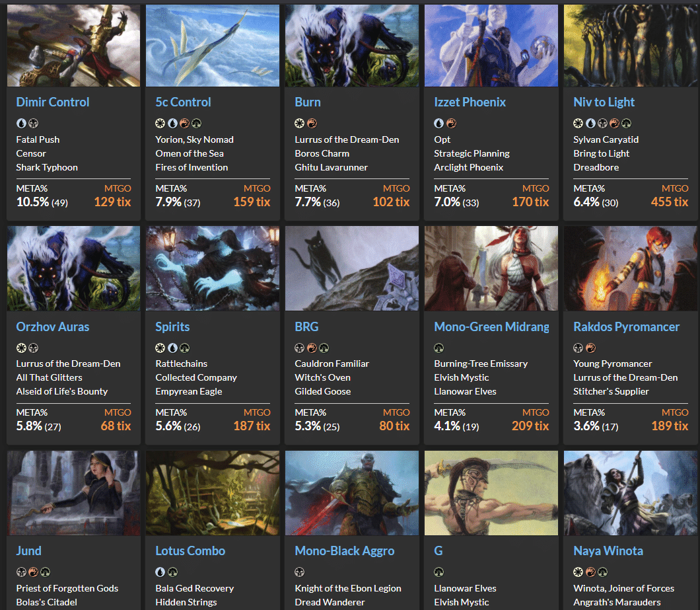The width and height of the screenshot is (700, 610).
Task: Click the red mana icon under Burn
Action: [x=312, y=124]
